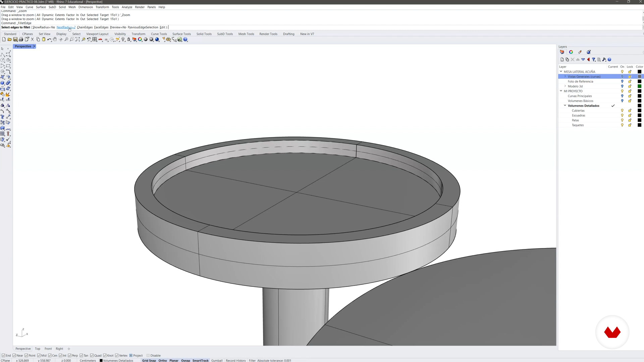Image resolution: width=644 pixels, height=362 pixels.
Task: Click the Explode icon in left sidebar
Action: coord(8,94)
